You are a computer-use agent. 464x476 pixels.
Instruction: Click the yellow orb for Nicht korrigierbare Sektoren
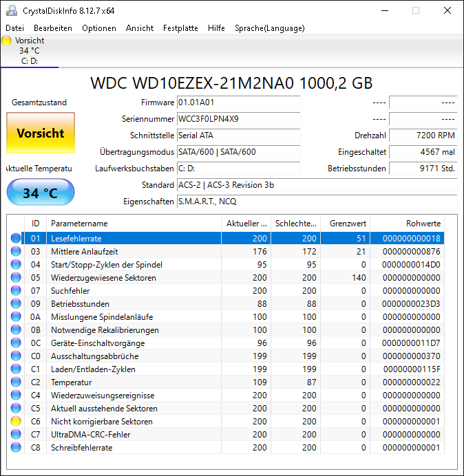pyautogui.click(x=16, y=421)
